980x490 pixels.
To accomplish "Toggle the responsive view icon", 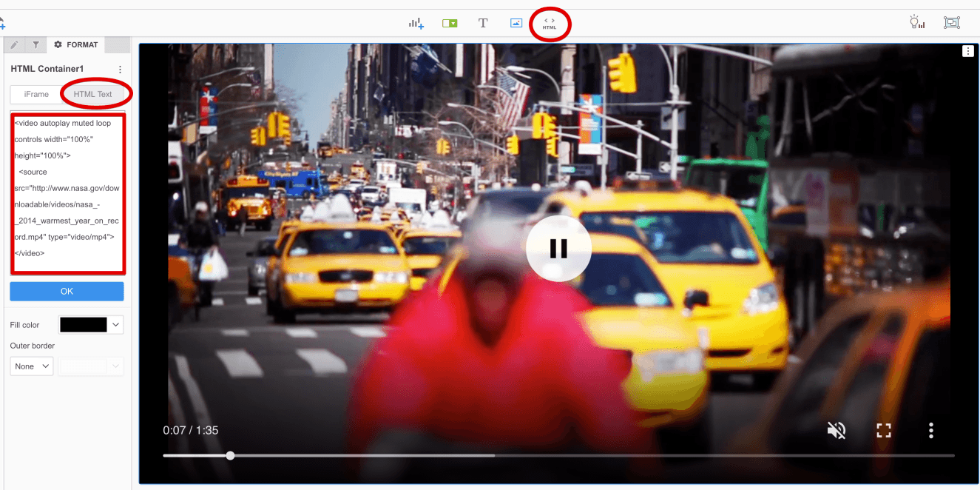I will [952, 22].
